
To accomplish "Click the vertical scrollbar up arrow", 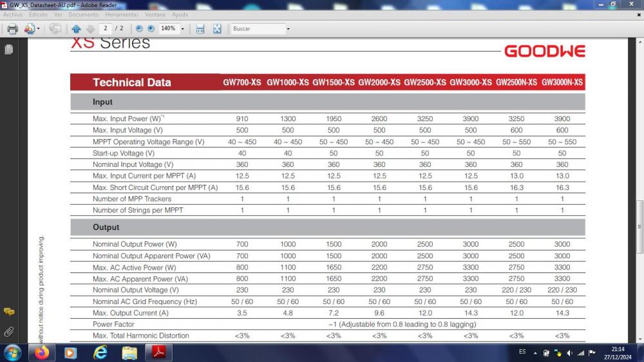I will coord(640,42).
